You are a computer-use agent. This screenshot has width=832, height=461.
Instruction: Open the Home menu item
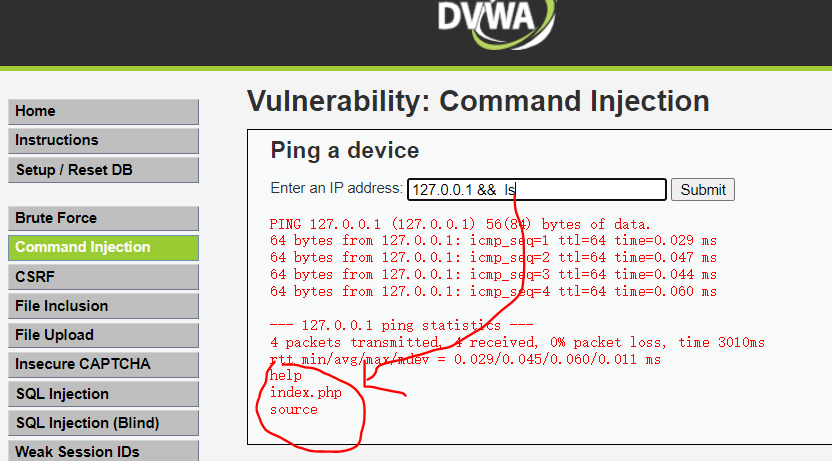tap(103, 111)
